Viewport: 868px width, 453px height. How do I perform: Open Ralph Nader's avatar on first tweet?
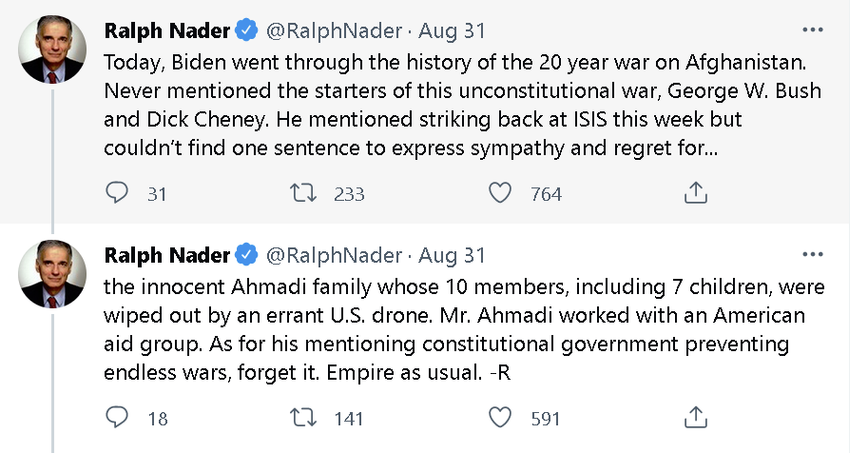coord(52,49)
